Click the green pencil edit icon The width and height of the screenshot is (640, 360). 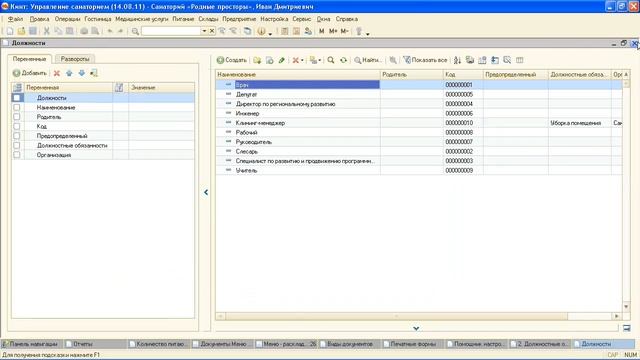click(282, 60)
